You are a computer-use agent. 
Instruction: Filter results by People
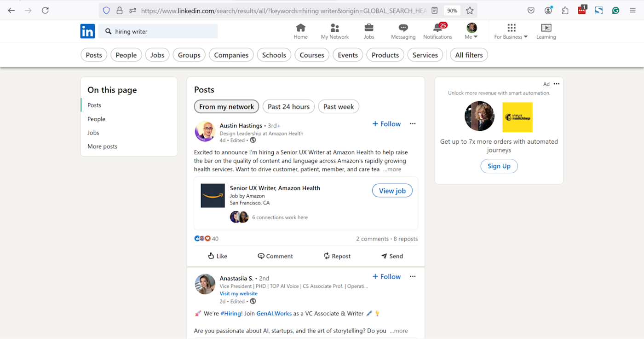tap(126, 55)
